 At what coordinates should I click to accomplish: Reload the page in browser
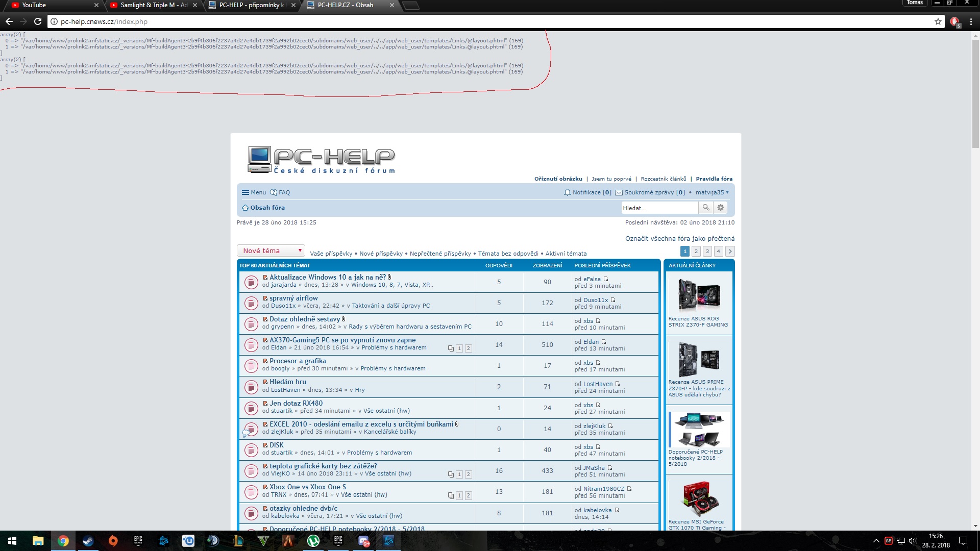(37, 21)
